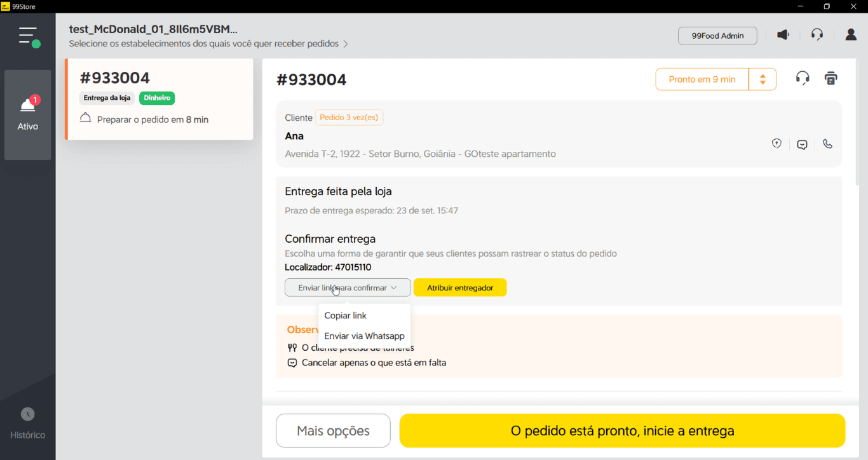Screen dimensions: 868x460
Task: Choose 'Enviar via Whatsapp' option
Action: [x=364, y=336]
